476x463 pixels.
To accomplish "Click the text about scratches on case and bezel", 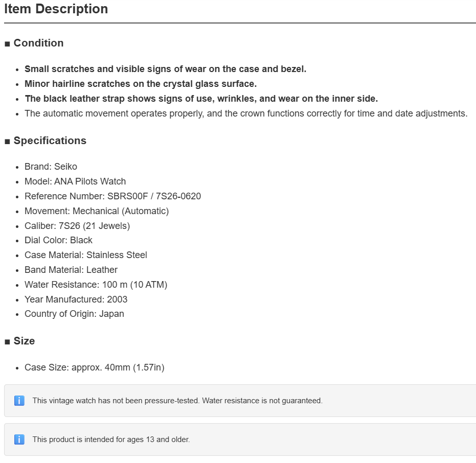I will [x=166, y=69].
